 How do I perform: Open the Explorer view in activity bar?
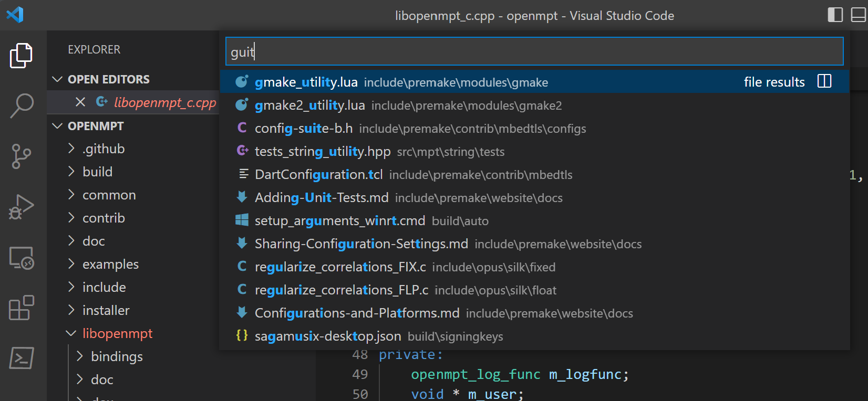(21, 56)
